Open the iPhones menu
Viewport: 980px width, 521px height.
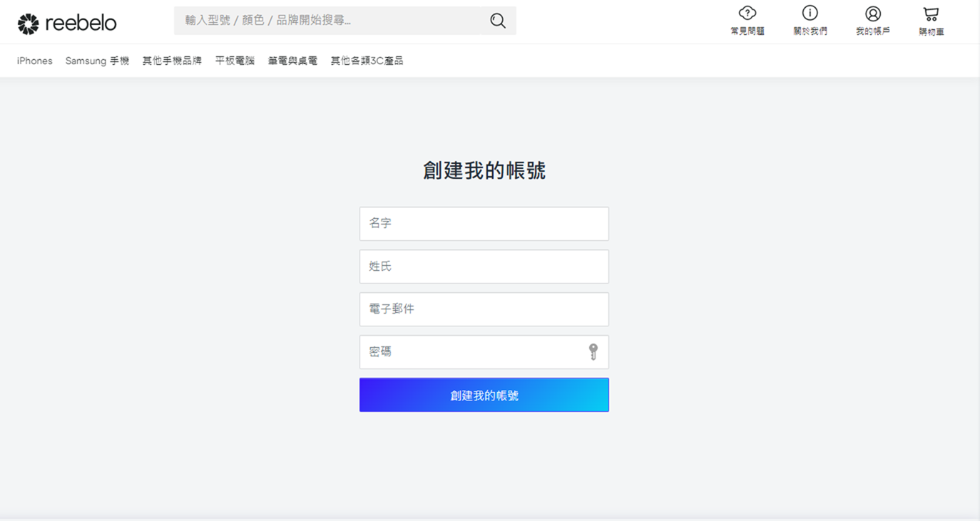coord(35,61)
